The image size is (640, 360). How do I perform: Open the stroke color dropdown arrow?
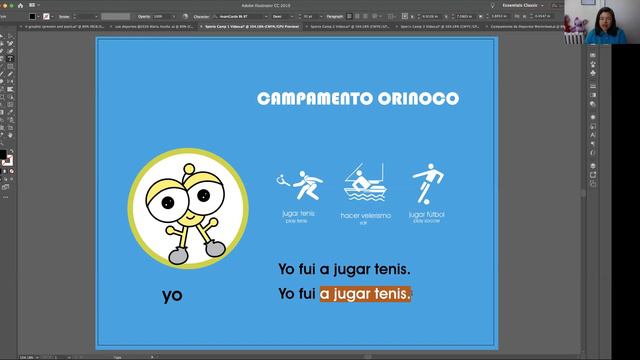[53, 16]
